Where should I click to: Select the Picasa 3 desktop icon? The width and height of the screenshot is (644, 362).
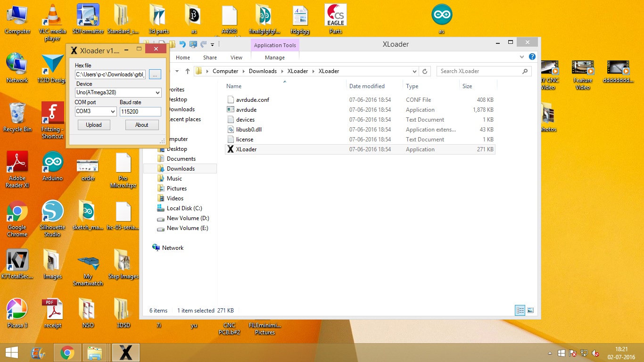point(17,313)
